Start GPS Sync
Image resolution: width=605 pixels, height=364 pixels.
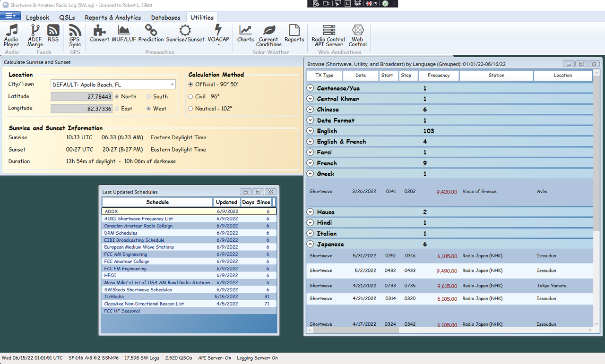(75, 36)
